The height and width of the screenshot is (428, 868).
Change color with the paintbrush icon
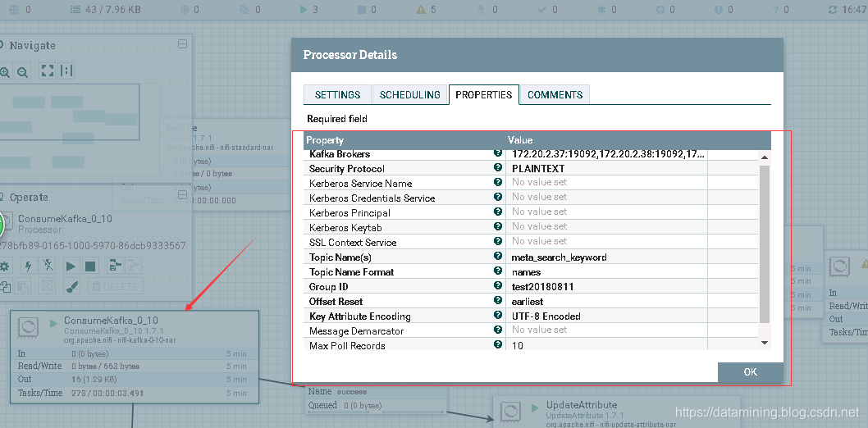(72, 286)
